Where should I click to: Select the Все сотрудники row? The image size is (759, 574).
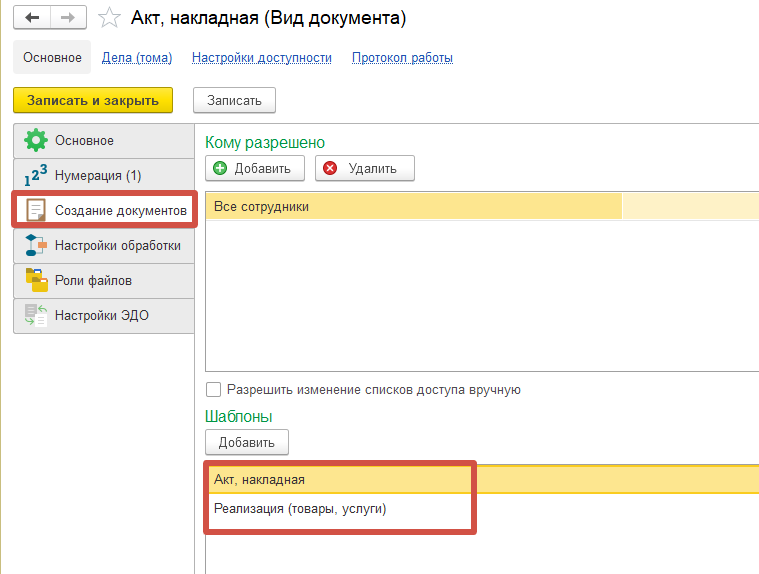click(482, 207)
